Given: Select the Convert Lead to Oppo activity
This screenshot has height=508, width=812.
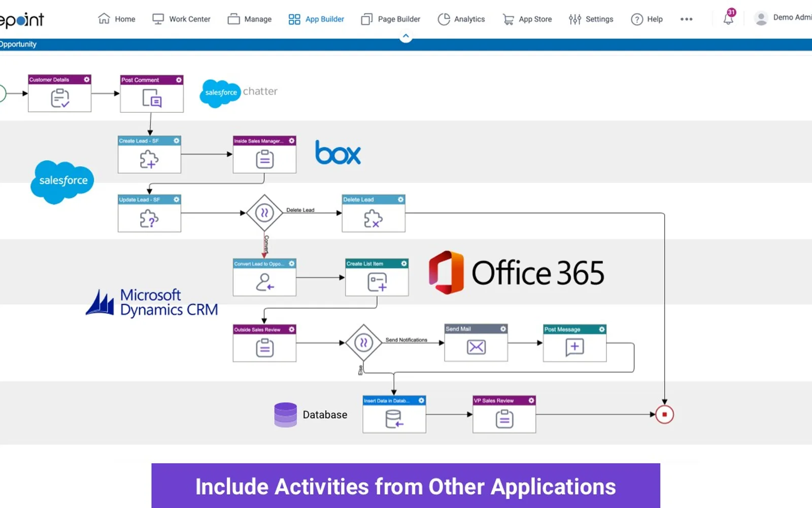Looking at the screenshot, I should coord(264,277).
